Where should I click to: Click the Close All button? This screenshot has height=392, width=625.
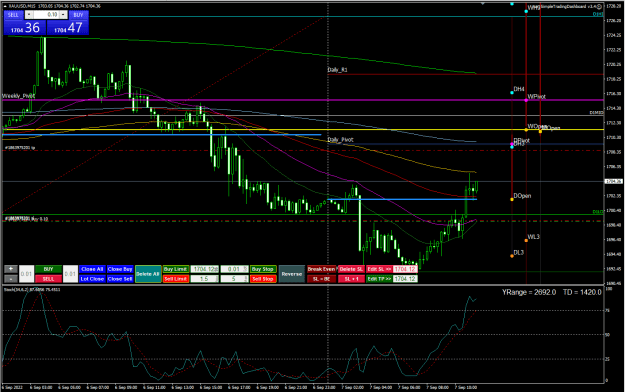[92, 269]
